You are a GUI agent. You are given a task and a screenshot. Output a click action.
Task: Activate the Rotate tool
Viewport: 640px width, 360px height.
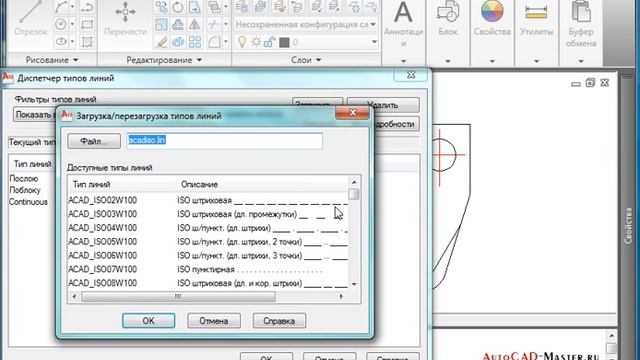(x=178, y=7)
